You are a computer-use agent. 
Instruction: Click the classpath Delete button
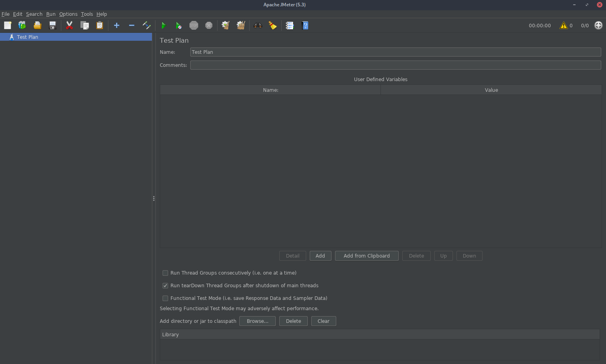294,321
